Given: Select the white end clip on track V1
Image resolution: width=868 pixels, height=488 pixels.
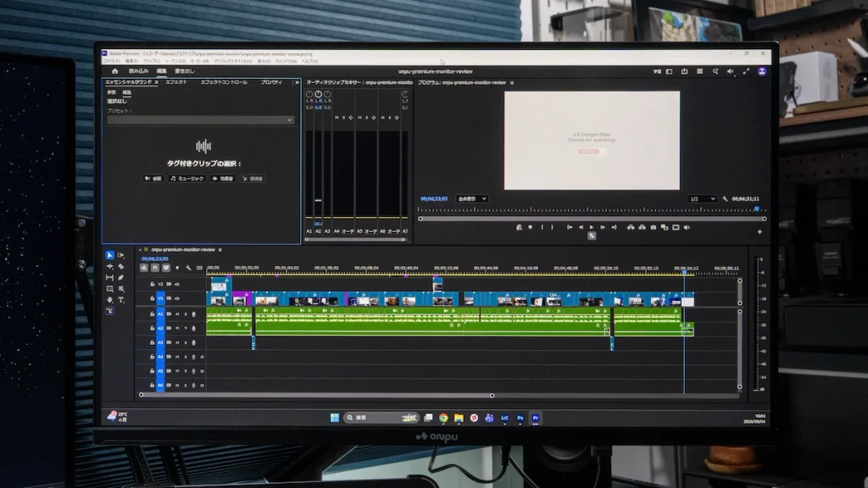Looking at the screenshot, I should tap(687, 301).
